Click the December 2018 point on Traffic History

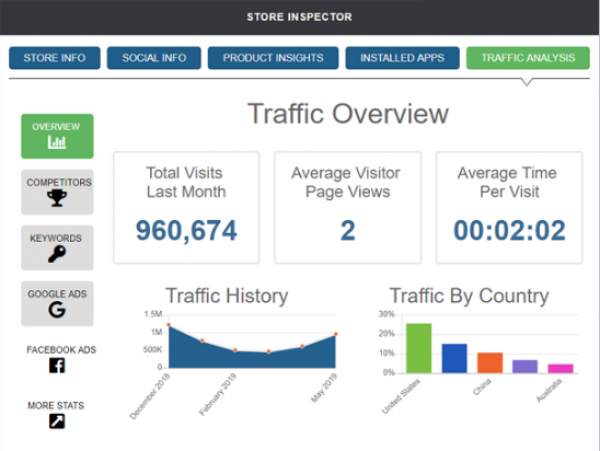[x=169, y=325]
